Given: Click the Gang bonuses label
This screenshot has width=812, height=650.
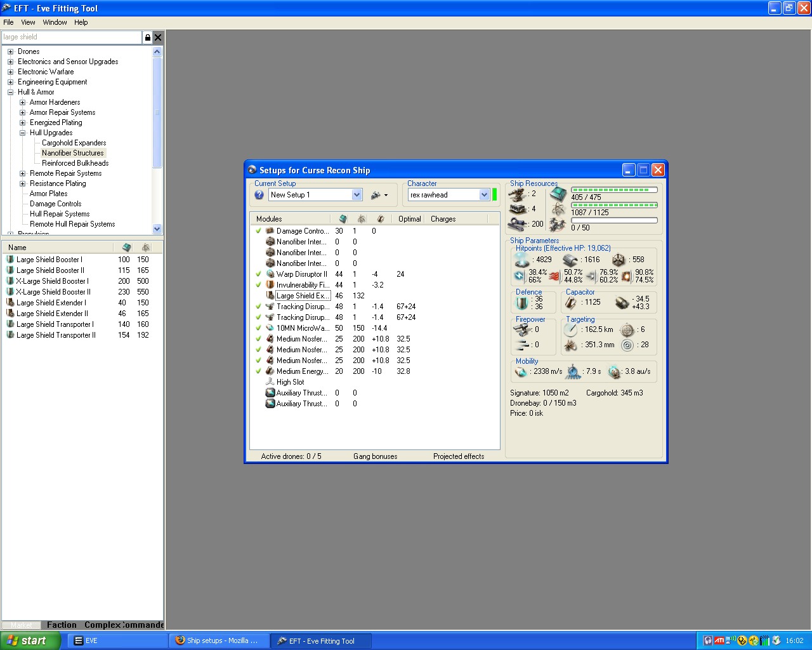Looking at the screenshot, I should (x=375, y=456).
